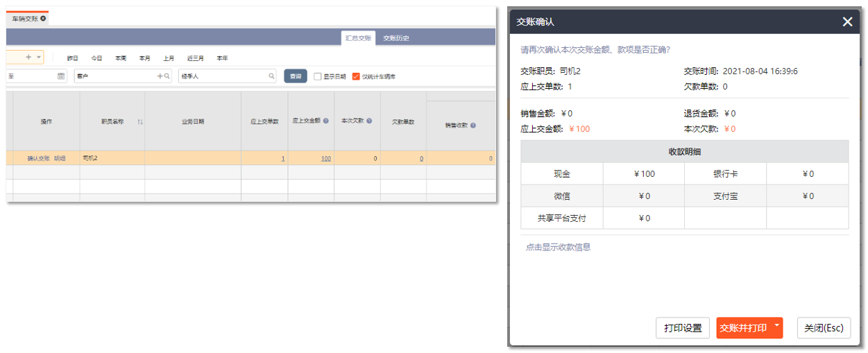The height and width of the screenshot is (353, 868).
Task: Enable the 显示日期 checkbox
Action: [318, 76]
